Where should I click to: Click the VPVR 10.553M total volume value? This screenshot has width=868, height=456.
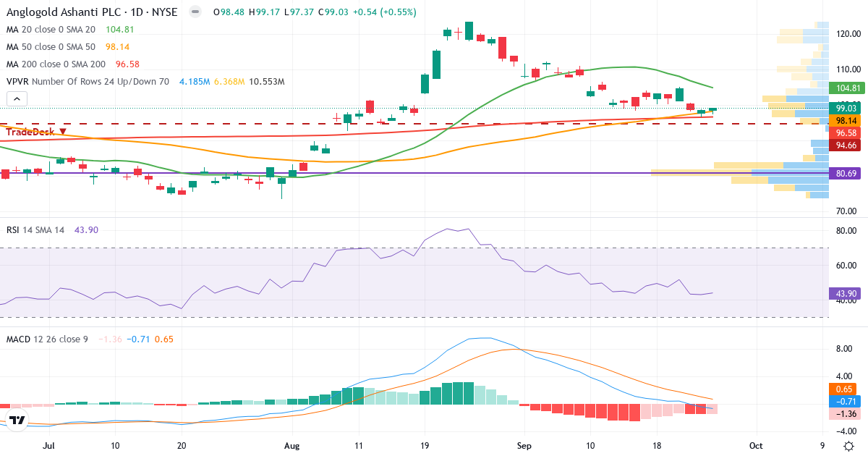pyautogui.click(x=266, y=82)
